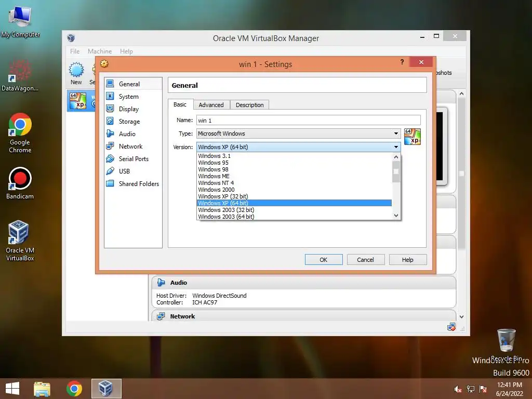Select Windows 3.1 from version list
The height and width of the screenshot is (399, 532).
(294, 156)
